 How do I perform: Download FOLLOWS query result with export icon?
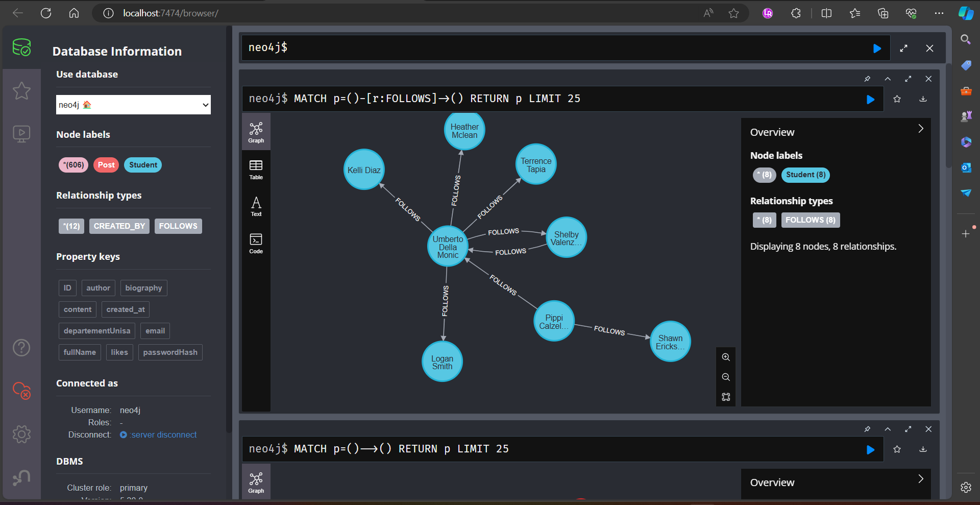click(923, 99)
